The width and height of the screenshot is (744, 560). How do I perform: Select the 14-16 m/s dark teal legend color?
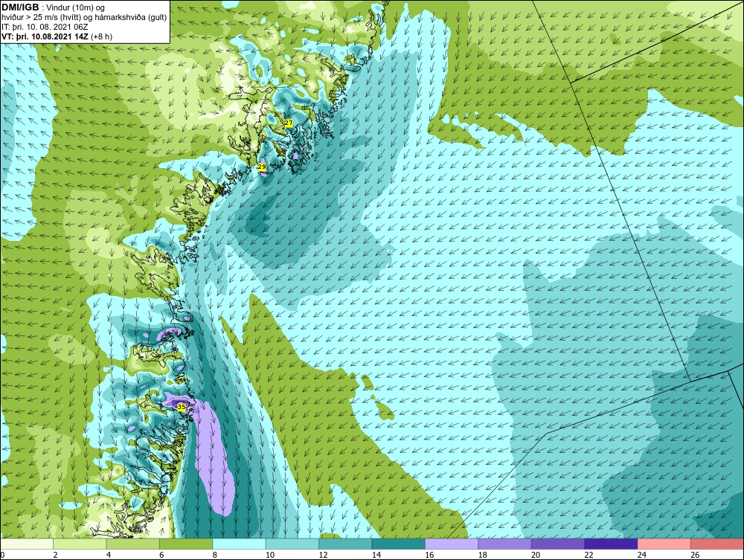(399, 544)
